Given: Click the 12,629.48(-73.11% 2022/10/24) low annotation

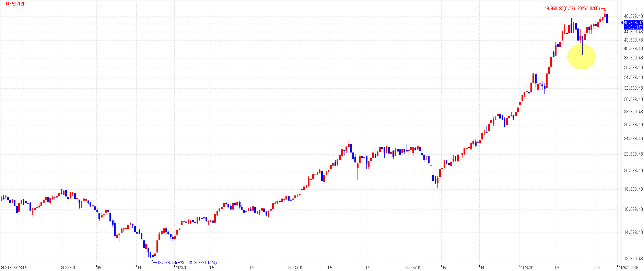Looking at the screenshot, I should click(x=187, y=262).
